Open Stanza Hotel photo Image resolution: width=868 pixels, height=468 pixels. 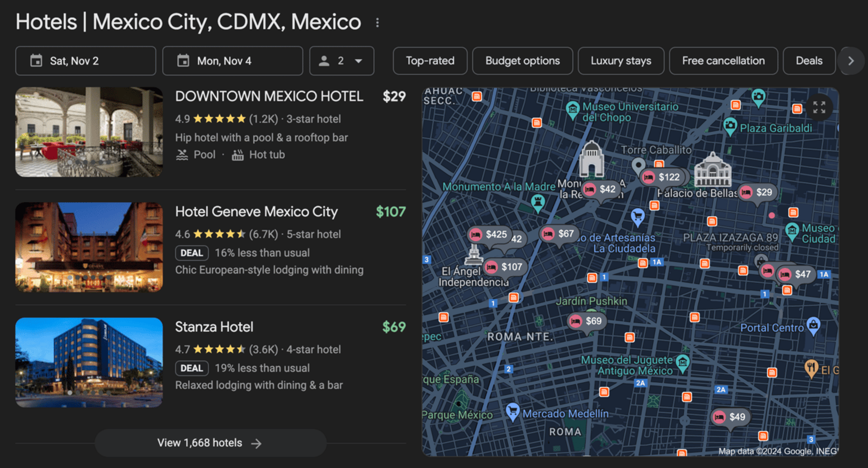[x=89, y=362]
